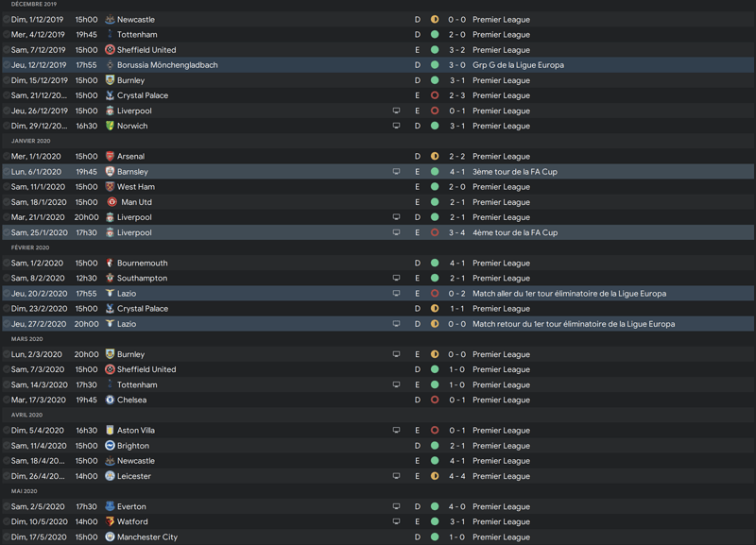Click the Newcastle club badge on 1/12/2019
The image size is (756, 545).
110,19
